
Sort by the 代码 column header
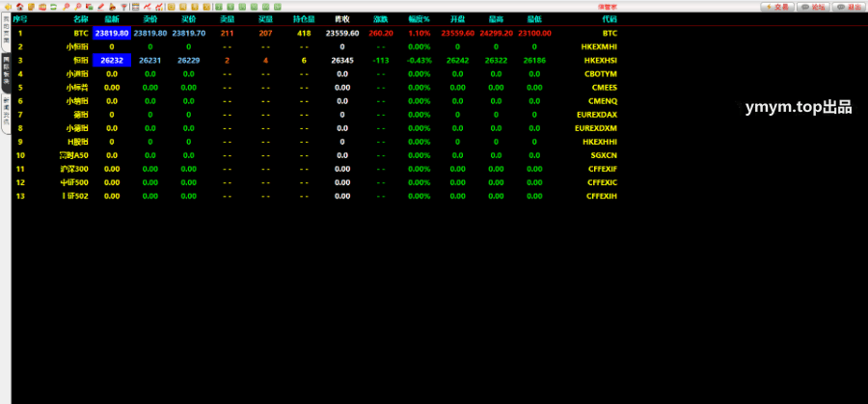click(x=610, y=19)
